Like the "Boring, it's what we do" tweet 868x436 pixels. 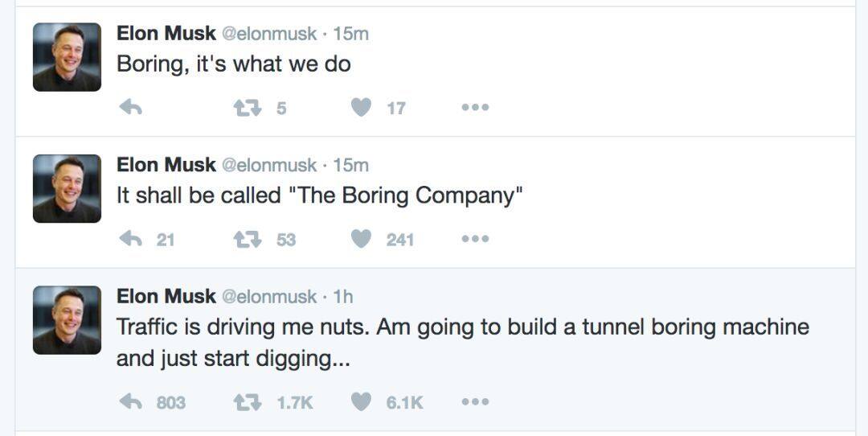[x=362, y=107]
